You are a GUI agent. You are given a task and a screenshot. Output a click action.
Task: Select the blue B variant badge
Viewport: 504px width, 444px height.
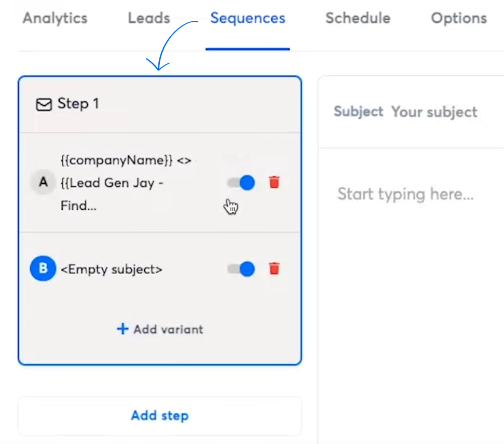click(x=43, y=268)
